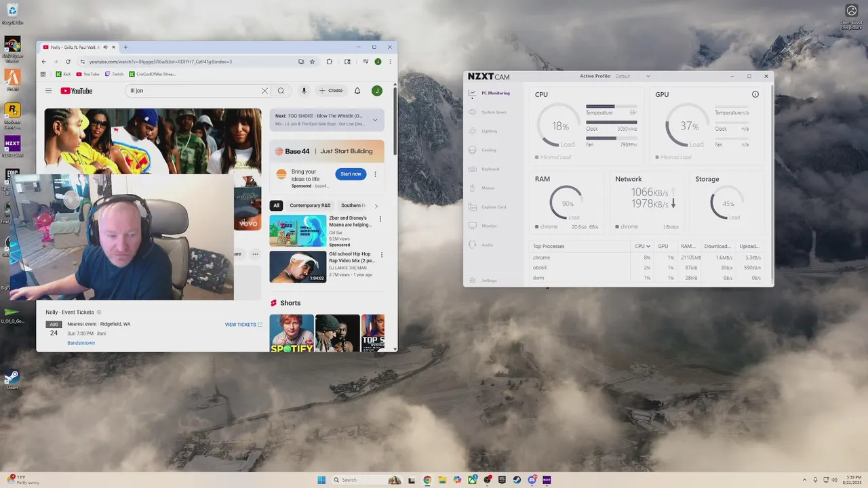This screenshot has height=488, width=868.
Task: Open the Mouse section in NZXT CAM
Action: pyautogui.click(x=481, y=188)
